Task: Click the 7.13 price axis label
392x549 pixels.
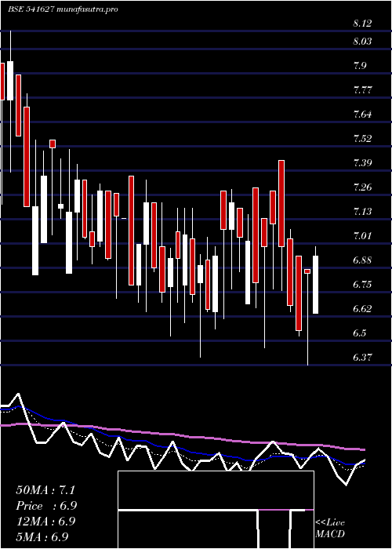Action: (362, 211)
